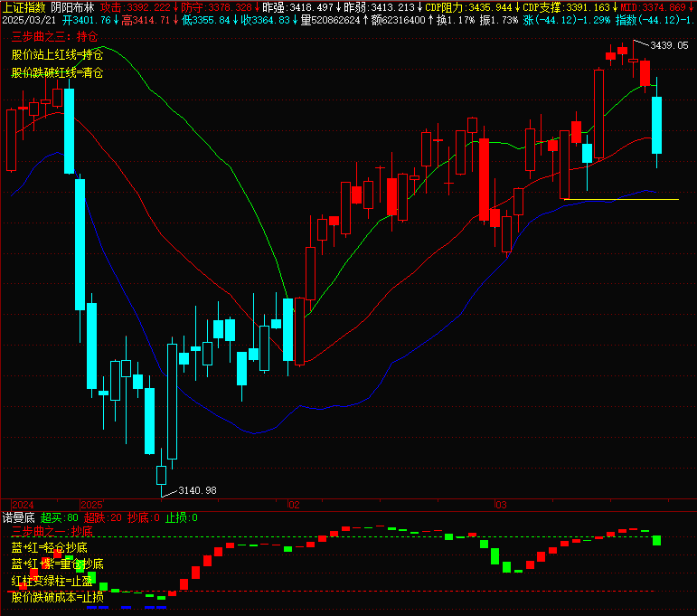Select the 诺曼底 sub-indicator name

coord(18,517)
